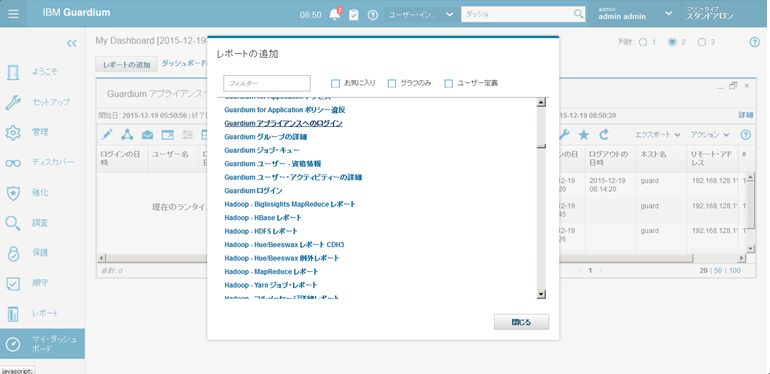Screen dimensions: 770x374
Task: Select Guardium for Application ポリシー違反 report
Action: point(285,110)
